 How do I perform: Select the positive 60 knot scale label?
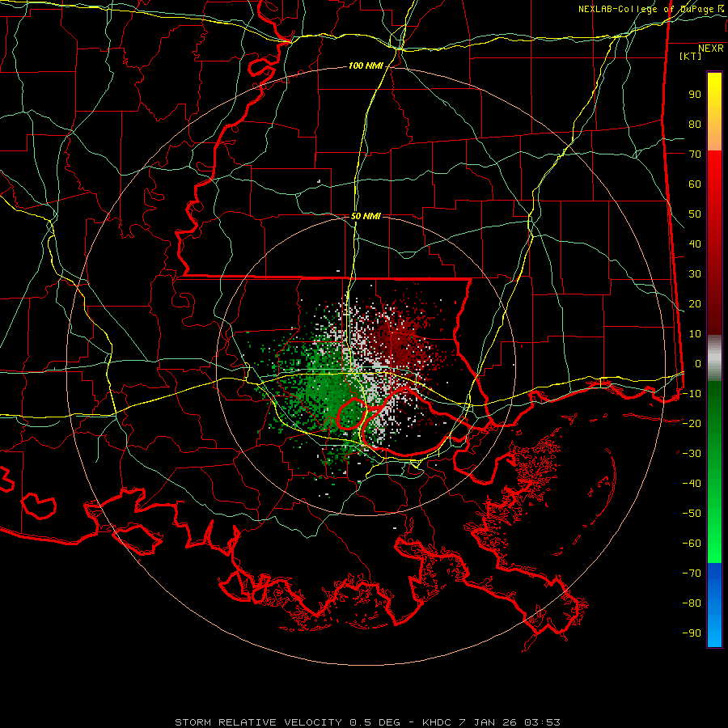point(695,184)
